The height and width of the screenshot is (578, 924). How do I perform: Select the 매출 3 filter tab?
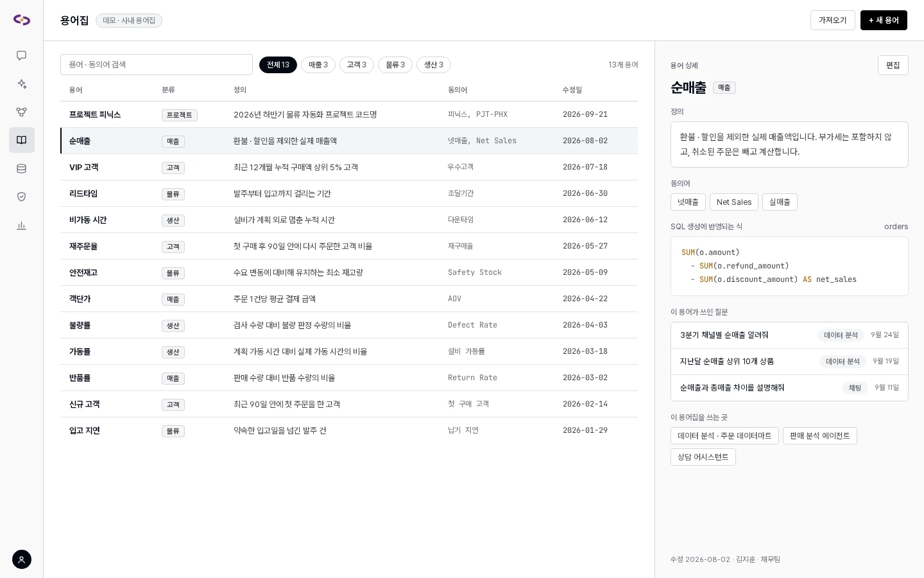coord(318,65)
